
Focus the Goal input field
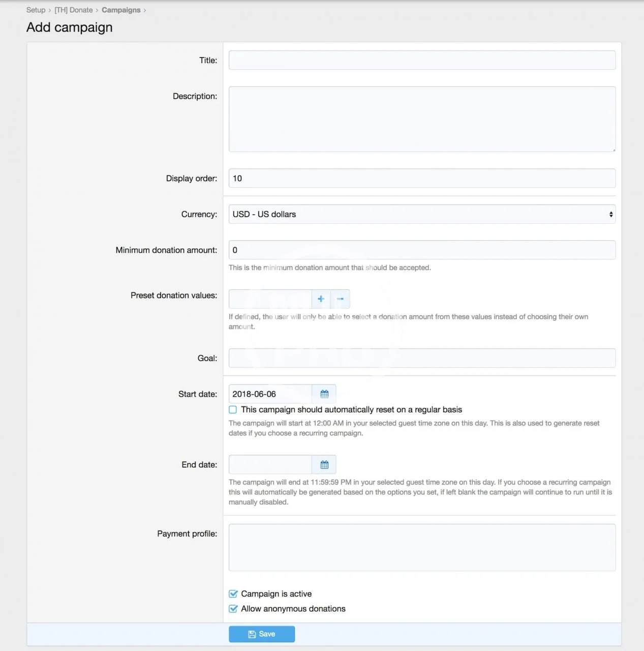pos(421,358)
